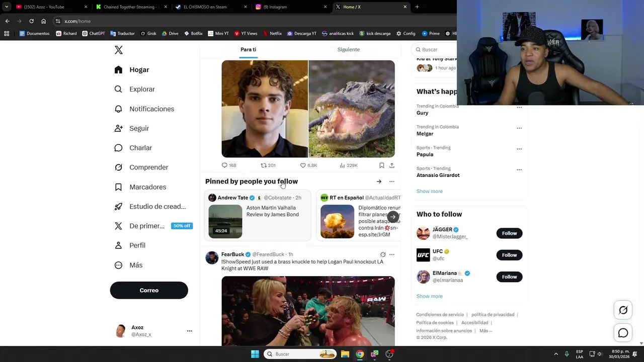Click reply icon with 168 comments
Image resolution: width=644 pixels, height=362 pixels.
[x=224, y=165]
